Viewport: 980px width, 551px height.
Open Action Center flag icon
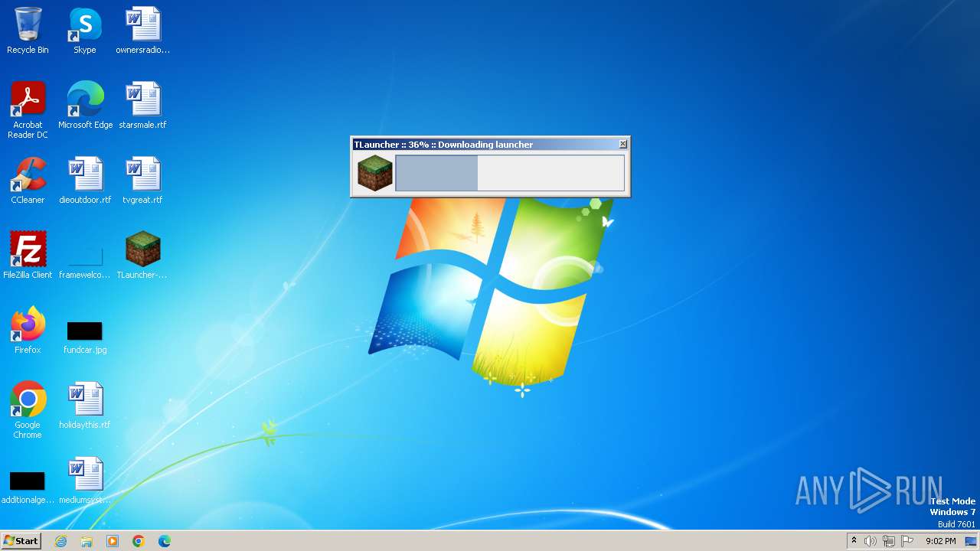(x=907, y=541)
